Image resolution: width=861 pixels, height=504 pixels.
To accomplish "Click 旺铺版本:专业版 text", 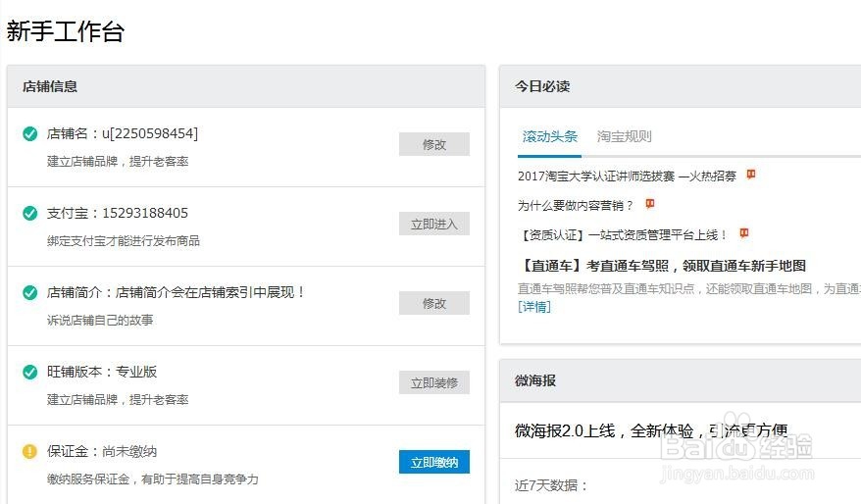I will click(102, 372).
